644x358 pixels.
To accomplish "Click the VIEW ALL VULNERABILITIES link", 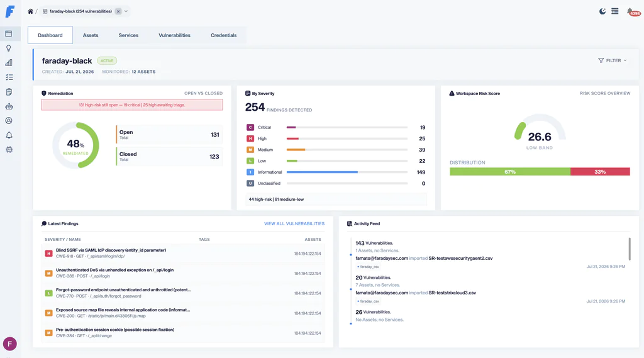I will [294, 223].
